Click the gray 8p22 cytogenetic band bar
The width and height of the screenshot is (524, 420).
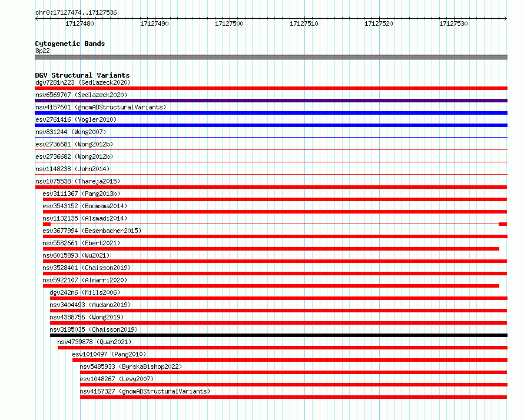271,57
